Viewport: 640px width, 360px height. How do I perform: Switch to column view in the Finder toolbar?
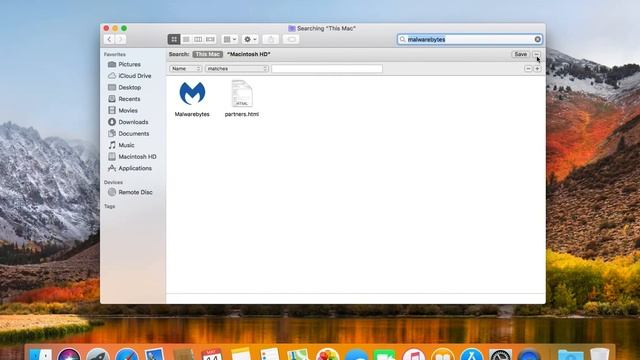(x=198, y=39)
